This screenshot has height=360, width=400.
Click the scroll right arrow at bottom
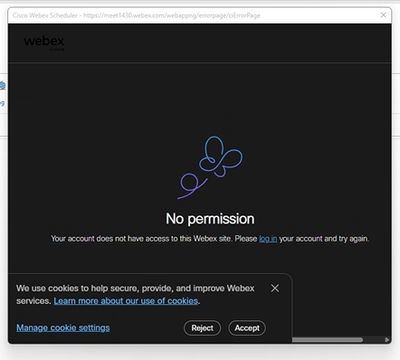click(387, 340)
